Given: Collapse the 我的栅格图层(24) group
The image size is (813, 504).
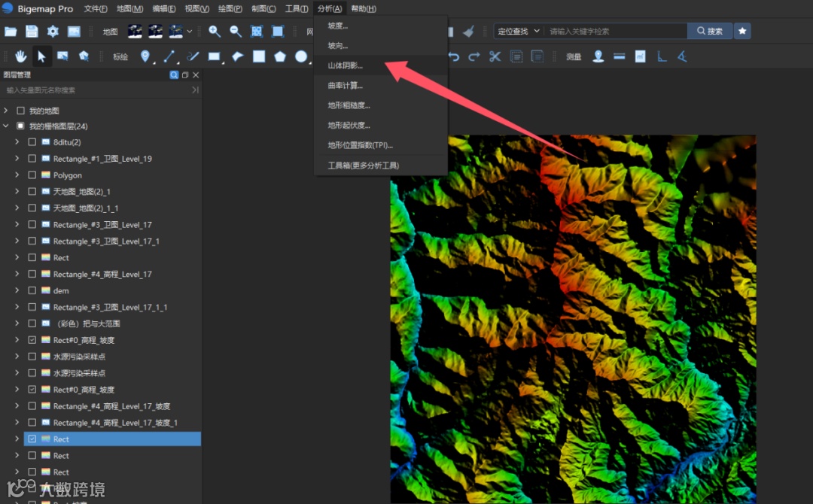Looking at the screenshot, I should pyautogui.click(x=6, y=126).
